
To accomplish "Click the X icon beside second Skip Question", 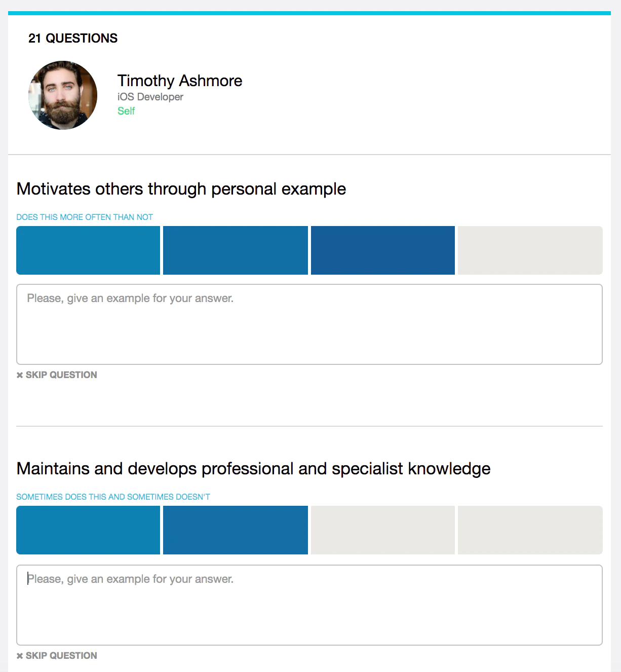I will click(20, 656).
